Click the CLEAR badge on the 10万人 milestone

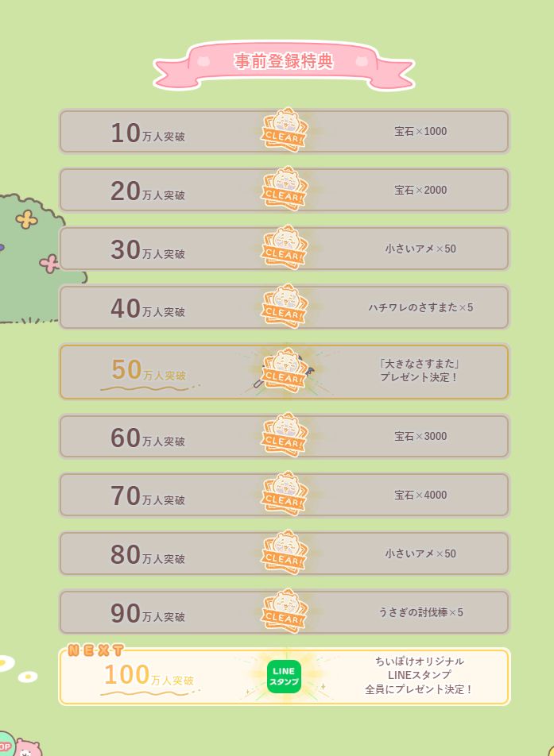(x=284, y=131)
